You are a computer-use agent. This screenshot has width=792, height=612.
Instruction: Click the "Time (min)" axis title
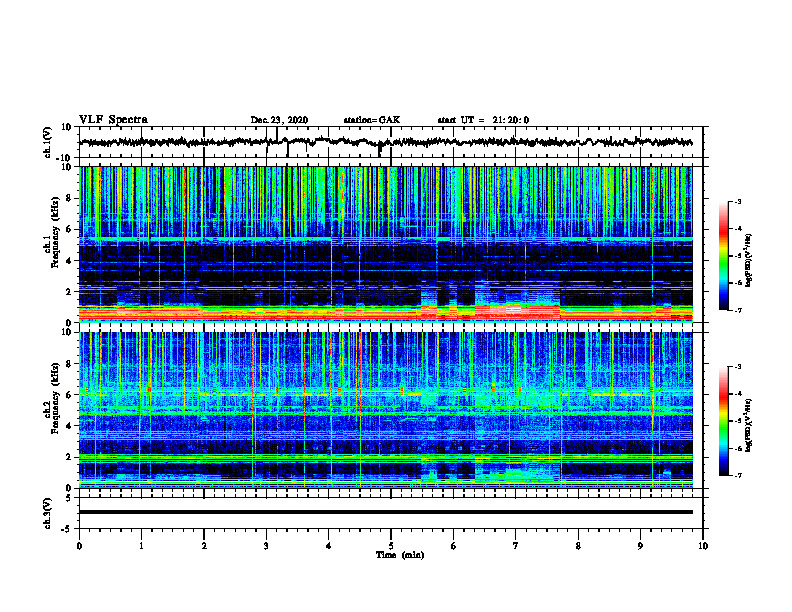[400, 555]
